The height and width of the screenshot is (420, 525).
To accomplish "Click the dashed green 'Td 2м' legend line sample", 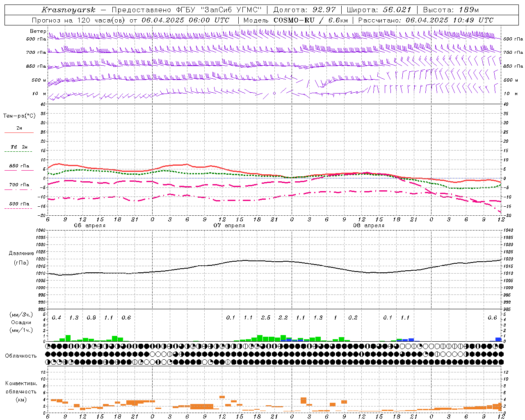I will [18, 152].
